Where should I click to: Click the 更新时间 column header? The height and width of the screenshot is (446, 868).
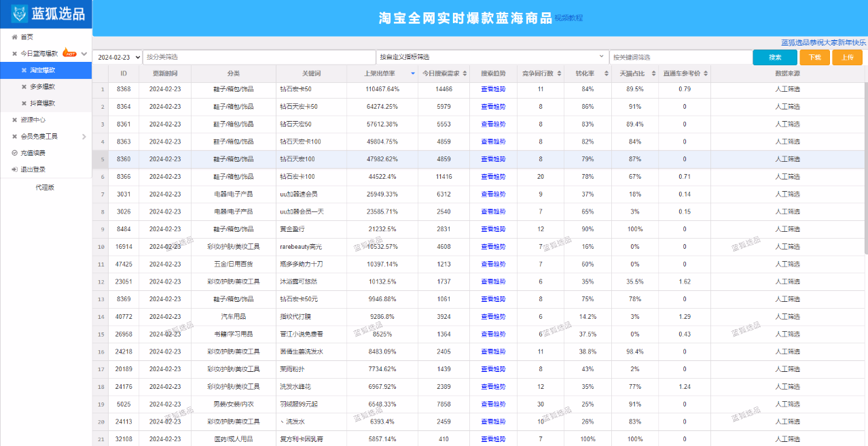click(165, 73)
